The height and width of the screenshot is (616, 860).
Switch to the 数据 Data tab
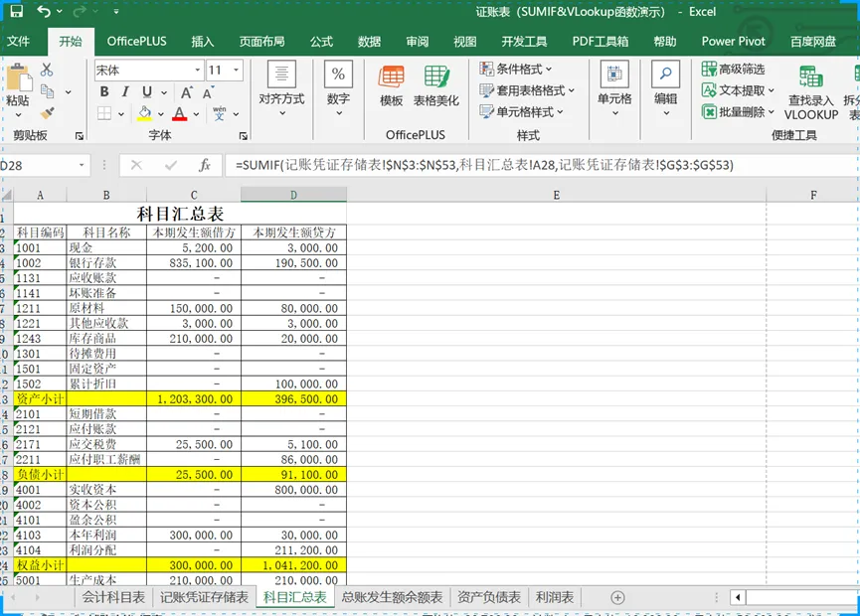(369, 41)
